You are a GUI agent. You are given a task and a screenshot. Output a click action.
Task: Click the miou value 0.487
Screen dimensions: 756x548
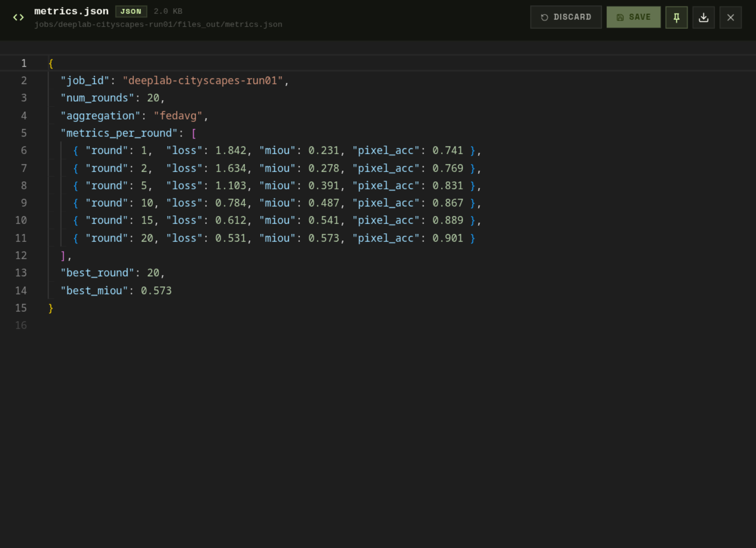click(324, 203)
